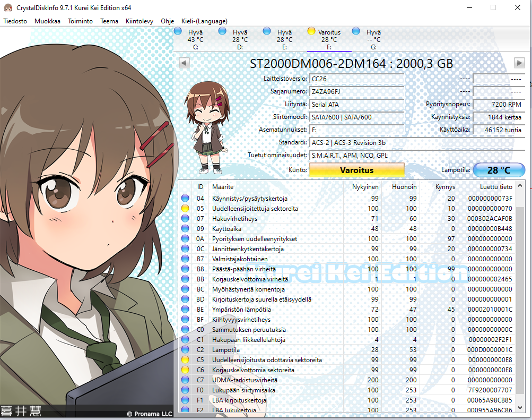Click blue orb for attribute BB row
This screenshot has height=420, width=532.
[x=185, y=279]
